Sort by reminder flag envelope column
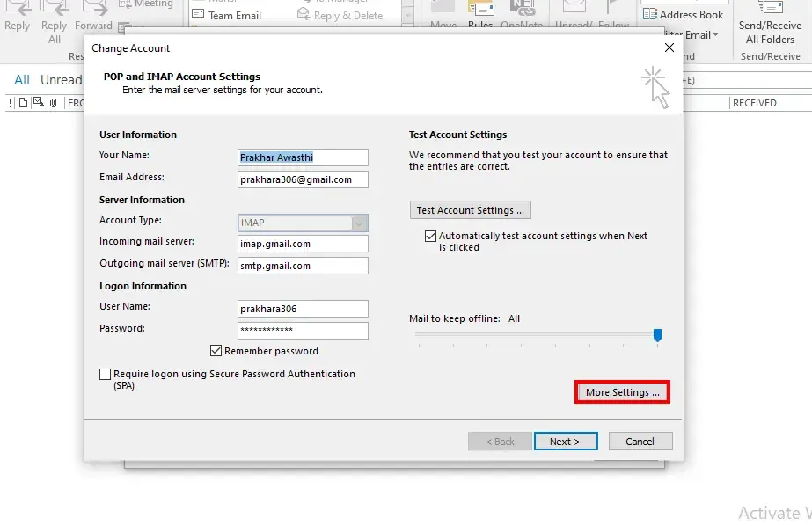The width and height of the screenshot is (812, 526). point(39,103)
